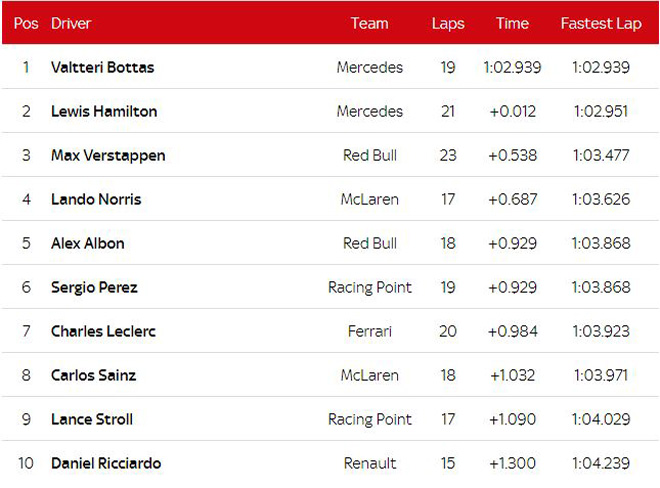Select Lewis Hamilton in the table
This screenshot has width=660, height=488.
[104, 112]
